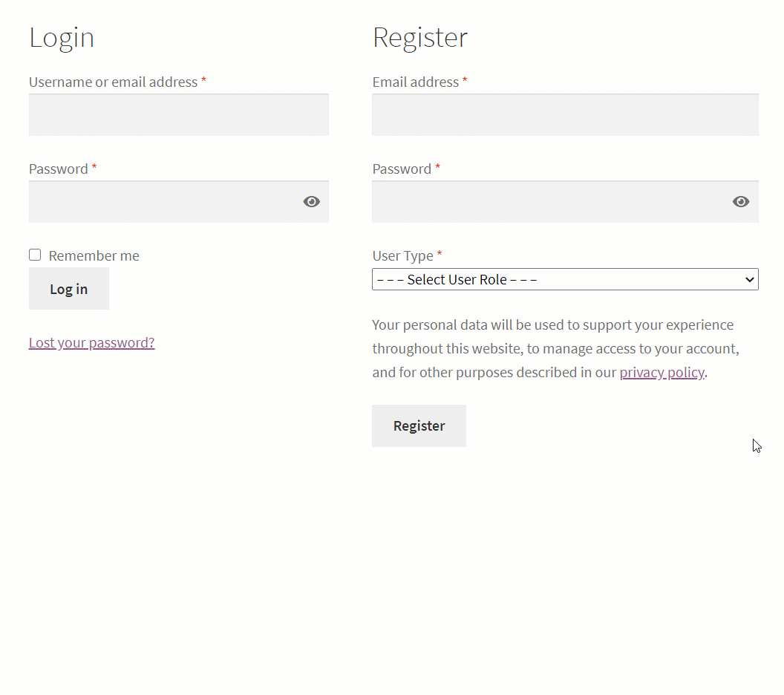
Task: Click the Remember me label text
Action: 94,255
